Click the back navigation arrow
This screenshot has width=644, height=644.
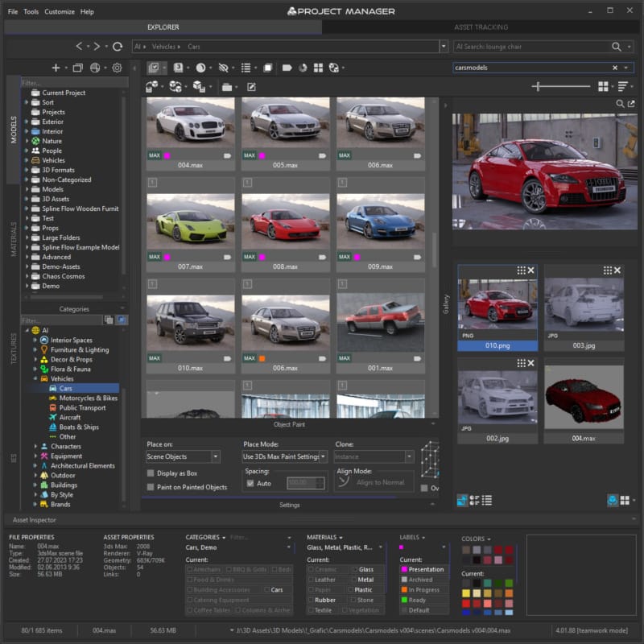tap(79, 47)
